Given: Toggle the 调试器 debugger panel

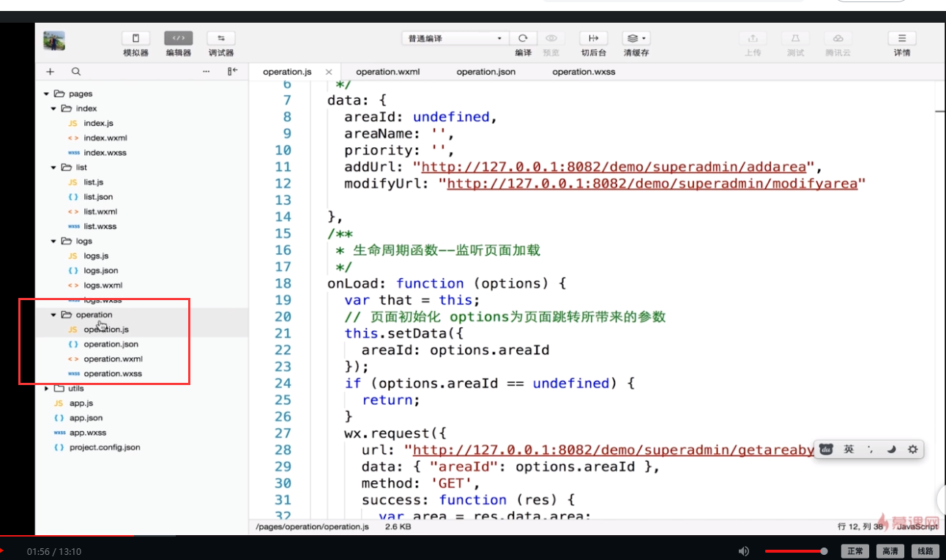Looking at the screenshot, I should click(x=221, y=38).
